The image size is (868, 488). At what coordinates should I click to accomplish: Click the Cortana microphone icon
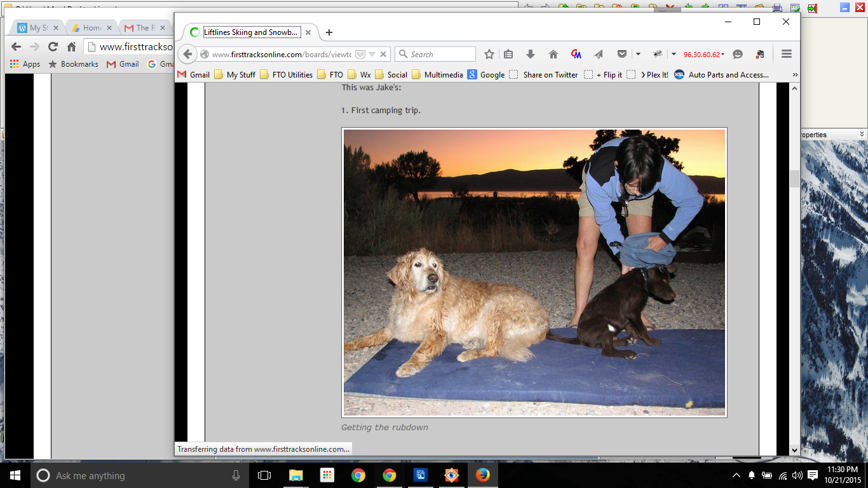[x=236, y=475]
